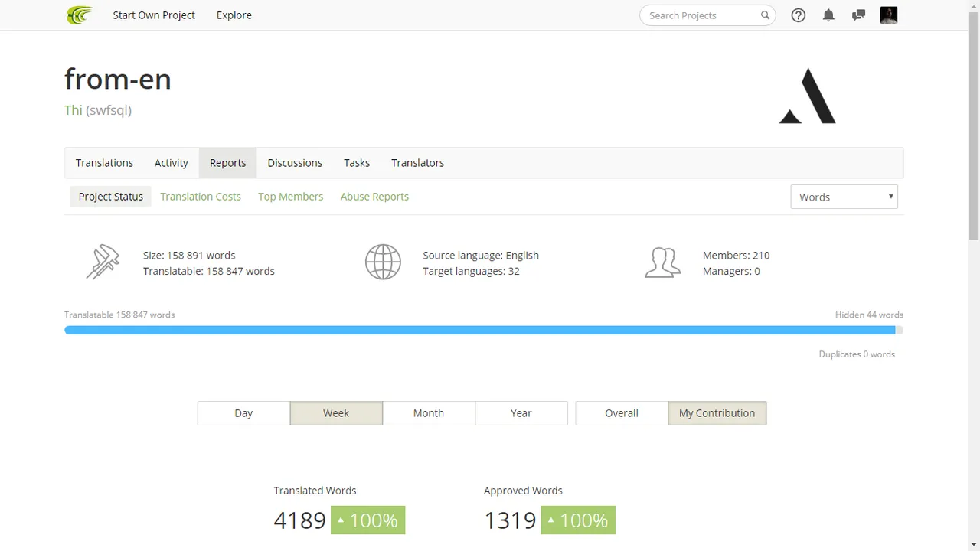Image resolution: width=980 pixels, height=551 pixels.
Task: Click 'Source language: English' text
Action: (x=481, y=256)
